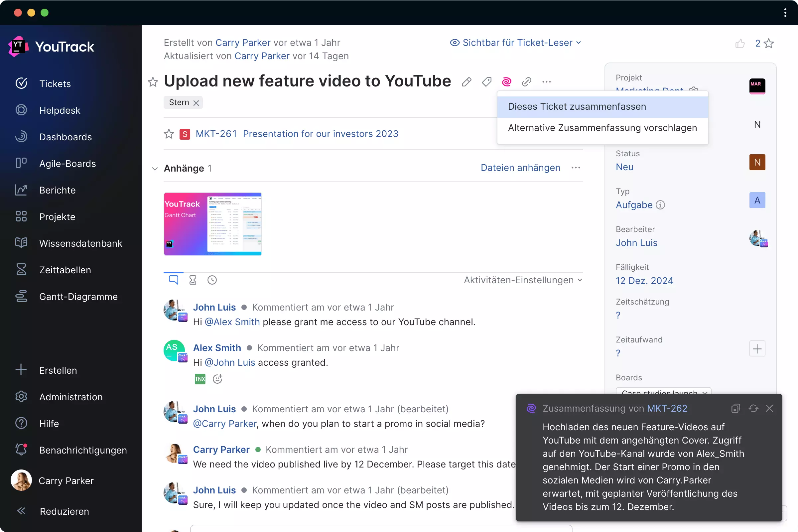Toggle star on the ticket title
The height and width of the screenshot is (532, 798).
coord(153,82)
